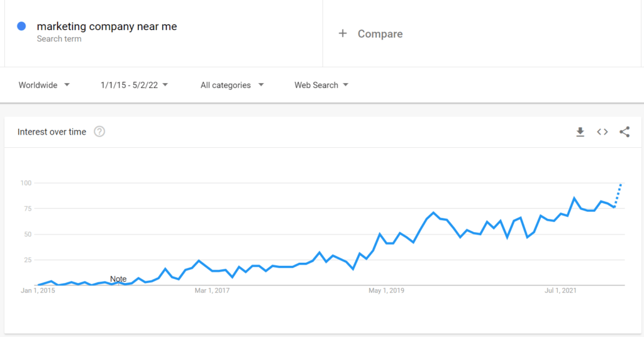This screenshot has width=644, height=337.
Task: Open the embed code icon
Action: [x=602, y=132]
